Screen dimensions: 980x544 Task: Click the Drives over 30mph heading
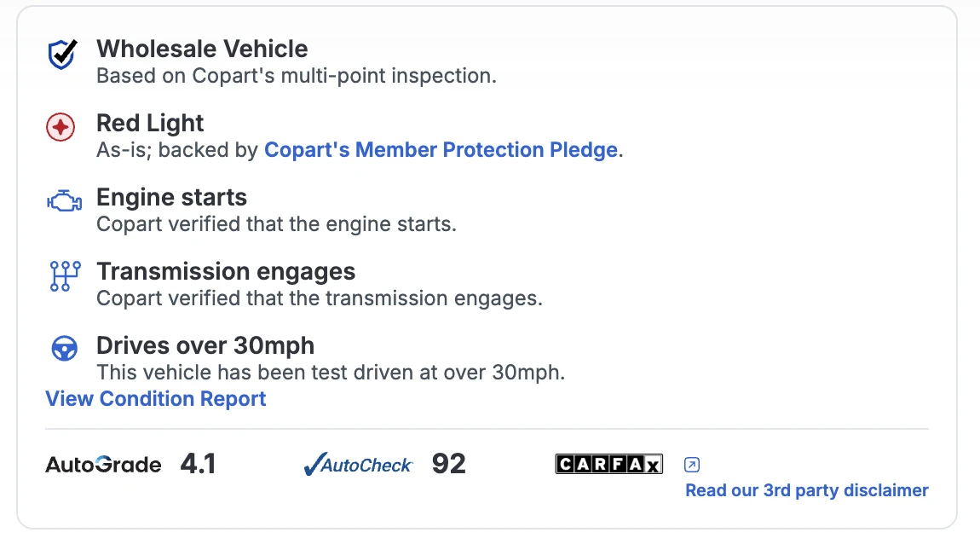[205, 346]
